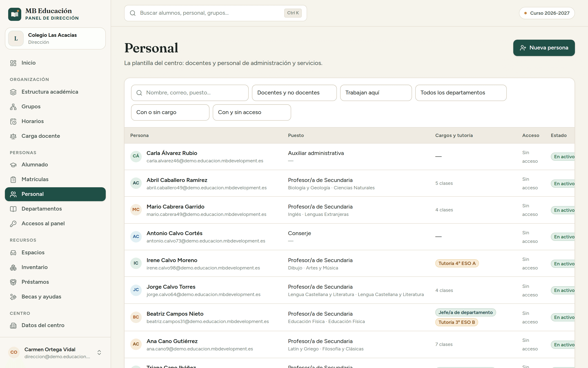Click the magnifier icon in global search
The image size is (588, 368).
(x=133, y=13)
